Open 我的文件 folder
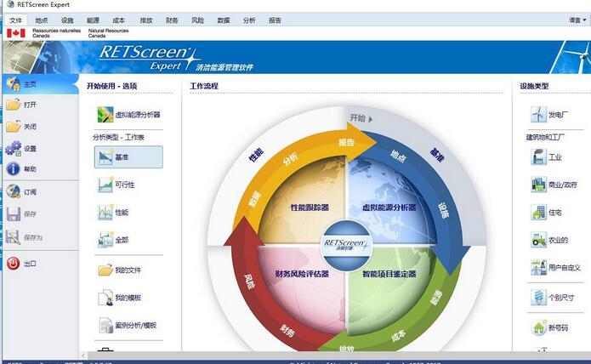 click(120, 270)
